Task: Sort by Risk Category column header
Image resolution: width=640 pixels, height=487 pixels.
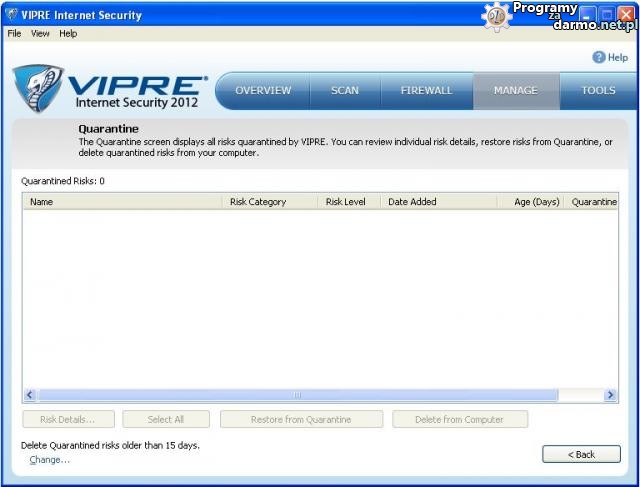Action: 269,201
